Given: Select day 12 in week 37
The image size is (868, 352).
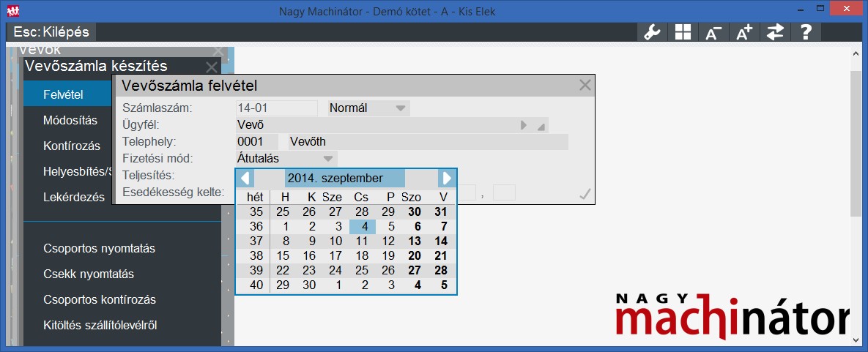Looking at the screenshot, I should pyautogui.click(x=389, y=241).
